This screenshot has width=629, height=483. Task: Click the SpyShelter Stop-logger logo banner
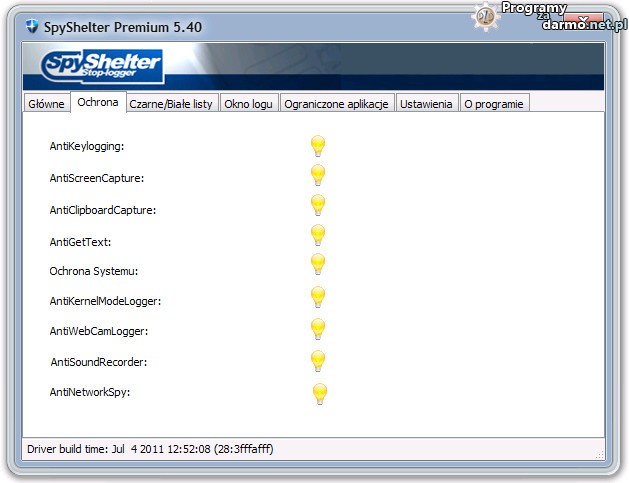click(x=102, y=67)
